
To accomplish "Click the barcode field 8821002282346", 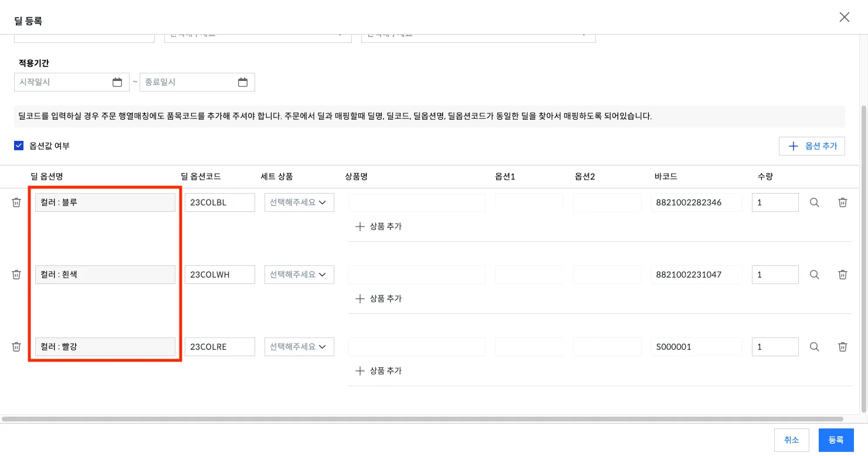I will (697, 202).
